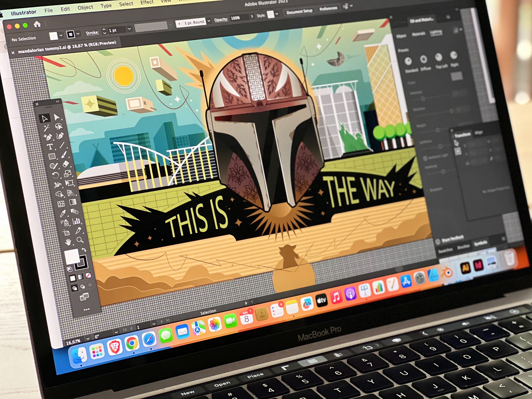Select the Paintbrush tool
Viewport: 532px width, 399px height.
(x=64, y=155)
